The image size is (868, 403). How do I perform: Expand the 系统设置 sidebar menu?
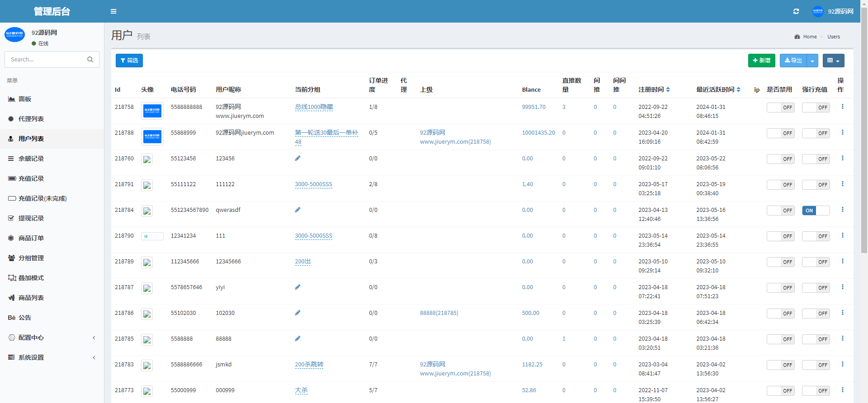(52, 357)
